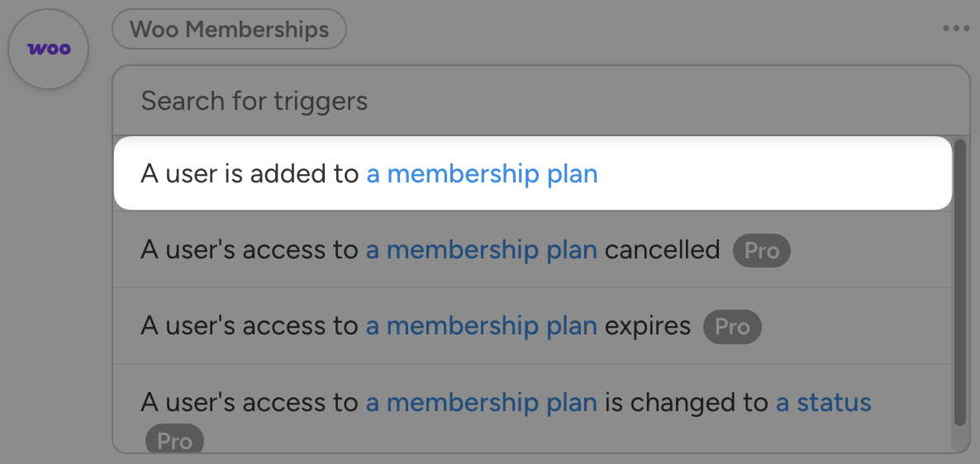
Task: Click 'a membership plan' link in added trigger
Action: (482, 174)
